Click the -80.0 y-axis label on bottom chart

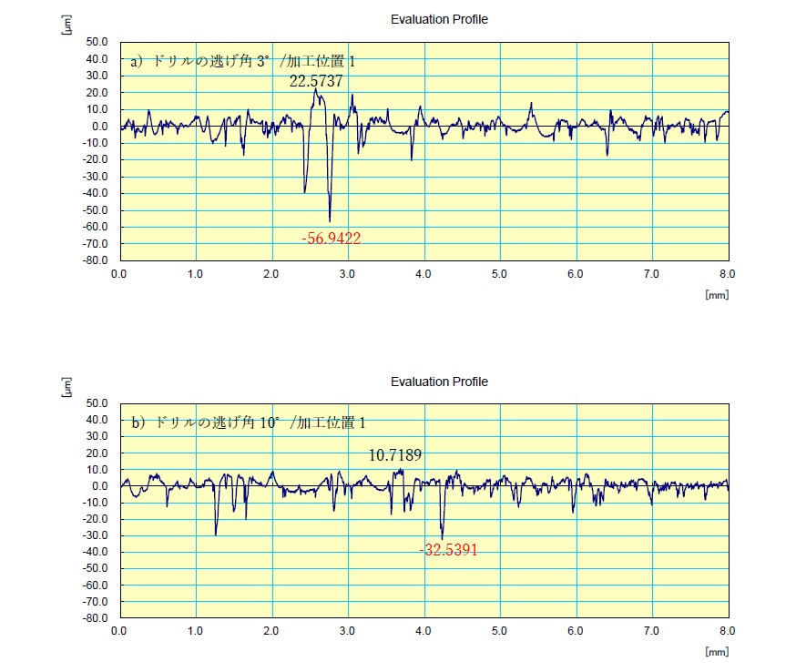96,618
